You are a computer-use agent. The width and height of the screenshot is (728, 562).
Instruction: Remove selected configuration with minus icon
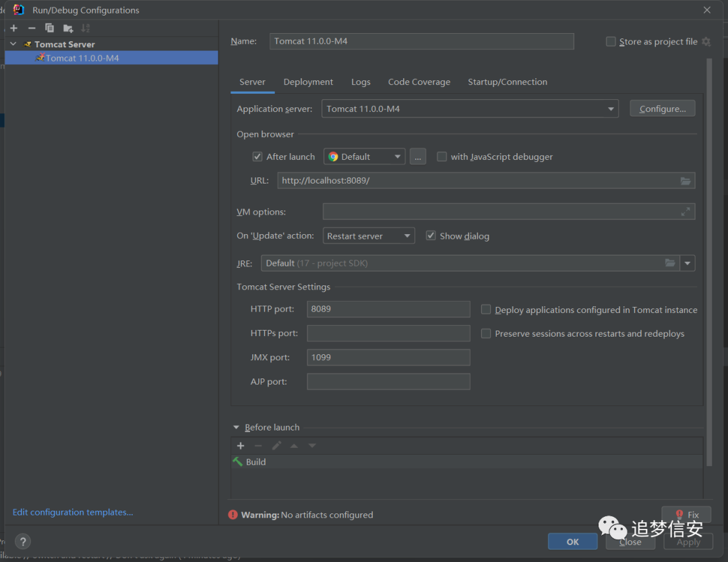tap(32, 28)
